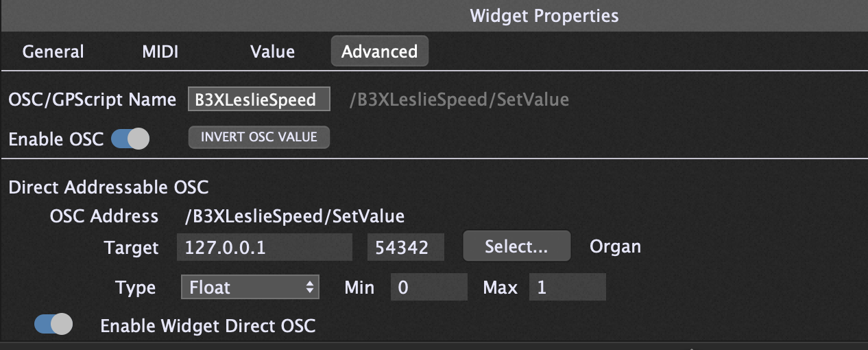The image size is (868, 350).
Task: Click the Target IP field 127.0.0.1
Action: pyautogui.click(x=264, y=248)
